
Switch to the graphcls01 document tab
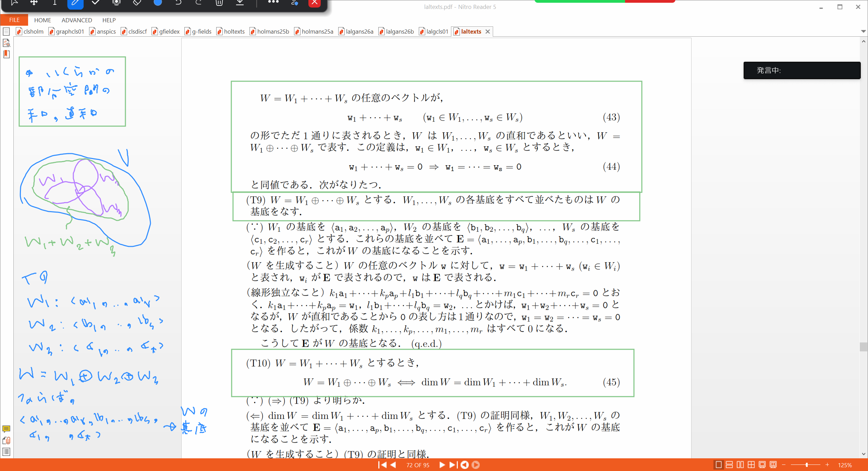(67, 32)
